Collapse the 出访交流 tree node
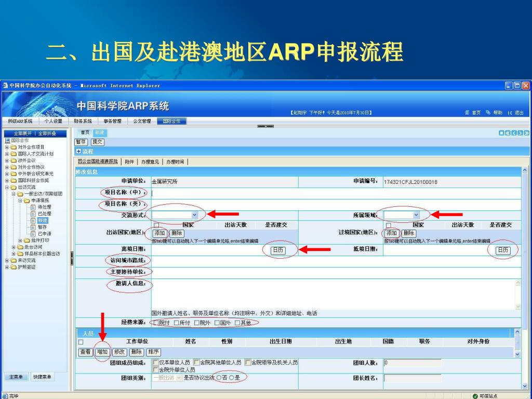This screenshot has width=532, height=399. tap(7, 187)
